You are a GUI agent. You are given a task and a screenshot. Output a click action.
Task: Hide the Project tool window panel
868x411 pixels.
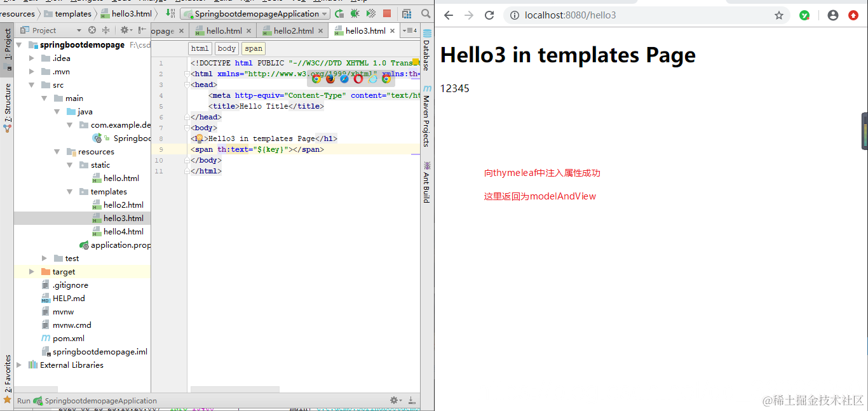click(142, 30)
